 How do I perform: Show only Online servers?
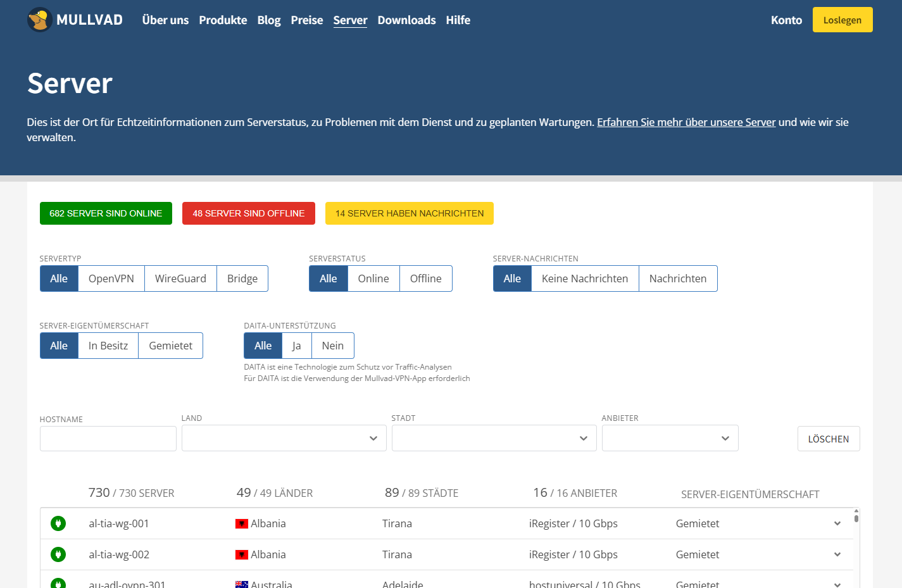tap(373, 278)
